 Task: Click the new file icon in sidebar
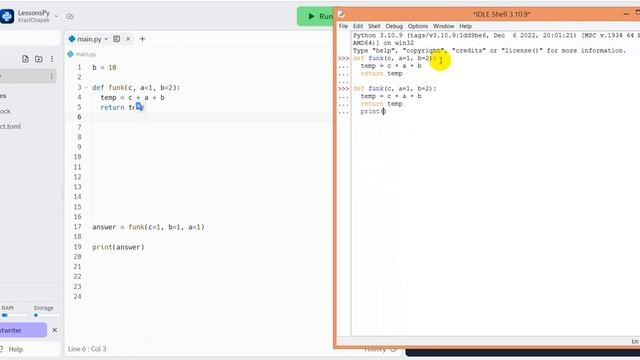(25, 59)
